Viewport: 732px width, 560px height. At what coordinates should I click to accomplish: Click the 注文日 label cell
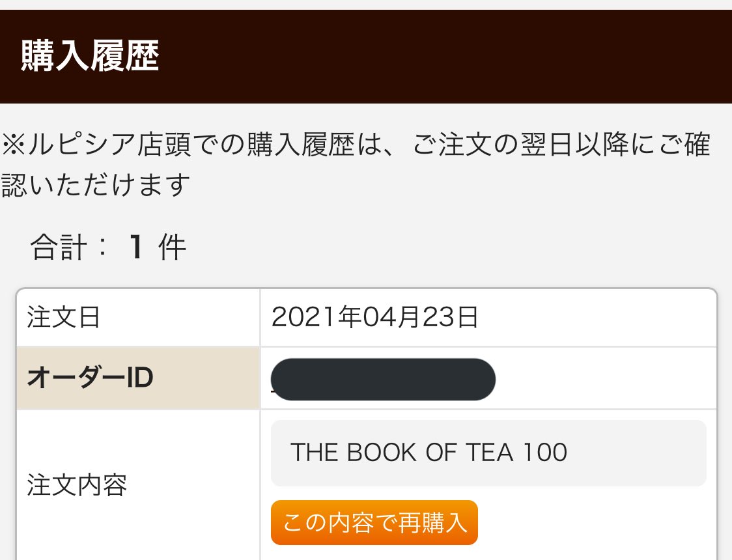pyautogui.click(x=64, y=318)
